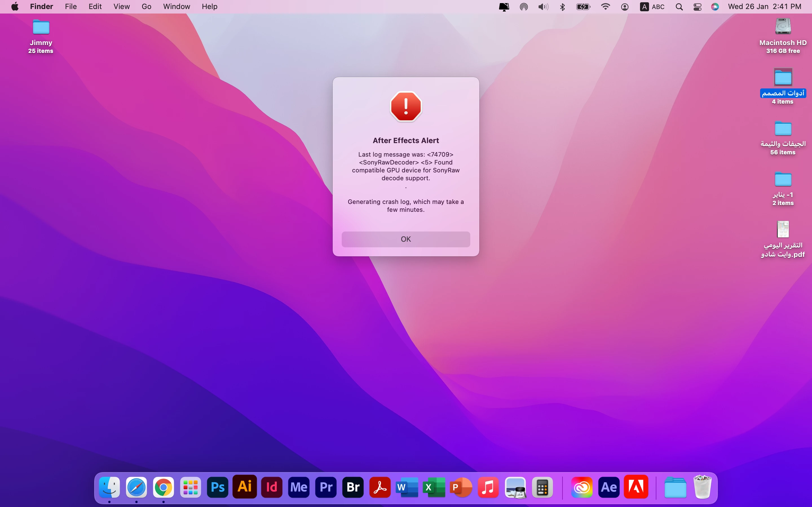Launch Adobe Bridge from the Dock

[x=353, y=487]
